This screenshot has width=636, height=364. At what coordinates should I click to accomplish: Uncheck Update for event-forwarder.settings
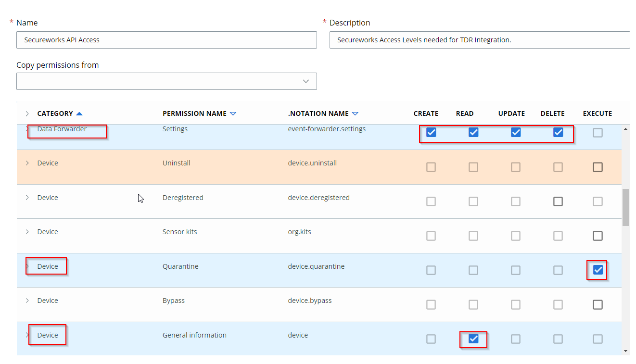pyautogui.click(x=516, y=133)
